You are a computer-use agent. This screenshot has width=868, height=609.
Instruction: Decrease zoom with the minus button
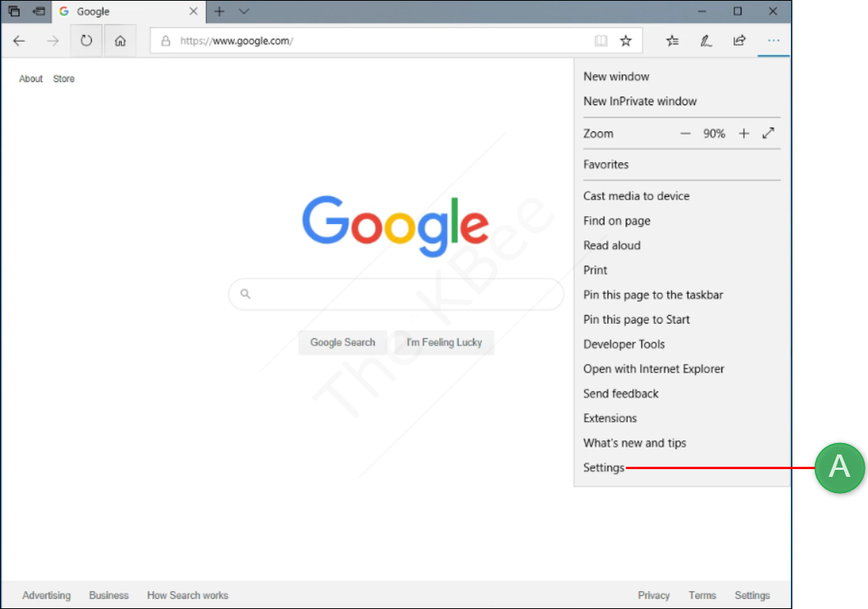tap(685, 134)
